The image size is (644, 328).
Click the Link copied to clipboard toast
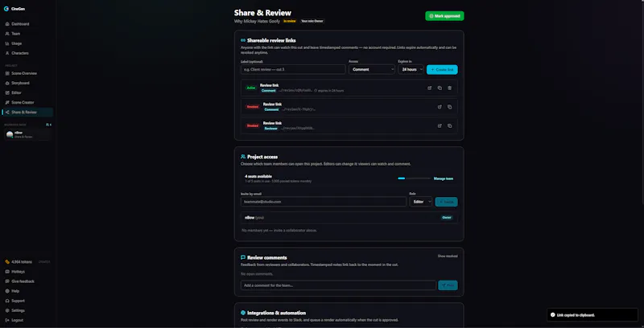592,315
